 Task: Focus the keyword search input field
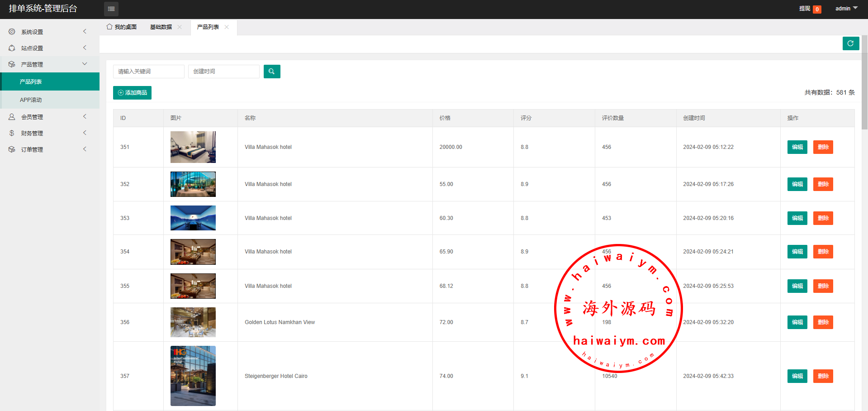tap(148, 72)
